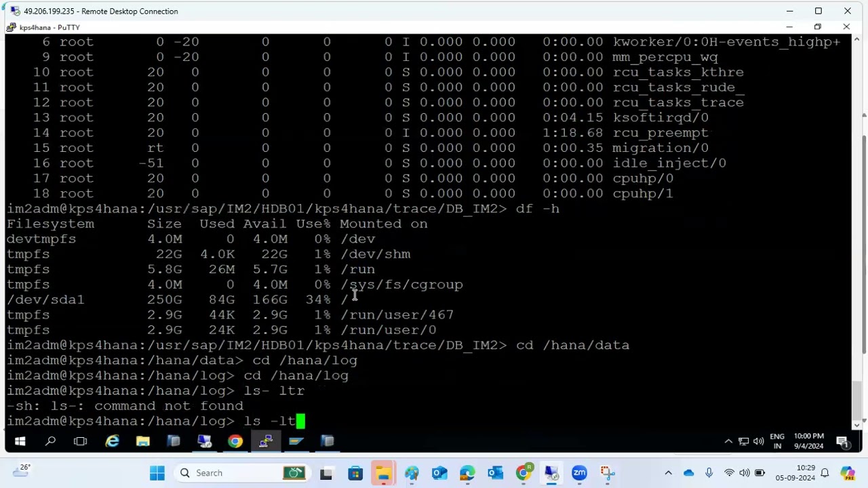Viewport: 868px width, 488px height.
Task: Click the PuTTY window system menu icon
Action: (x=12, y=27)
